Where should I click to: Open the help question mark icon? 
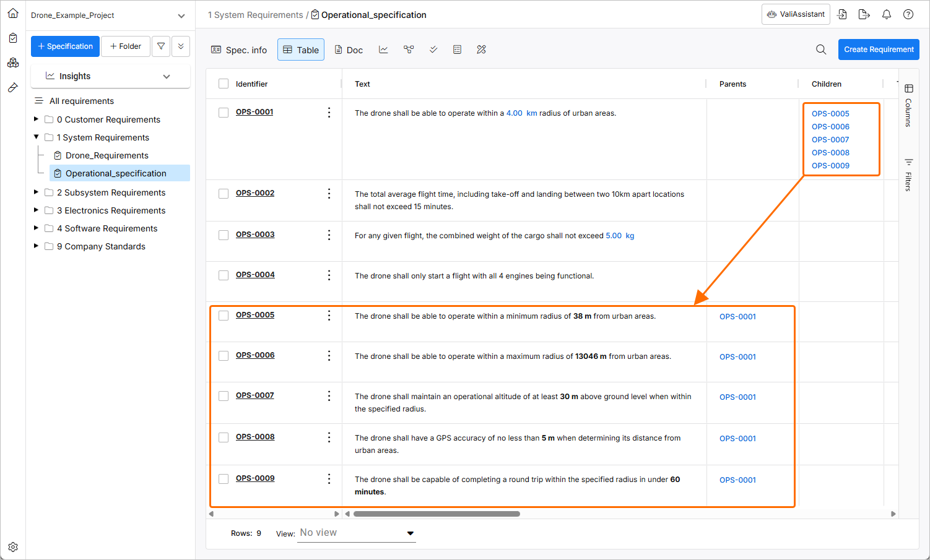(908, 14)
